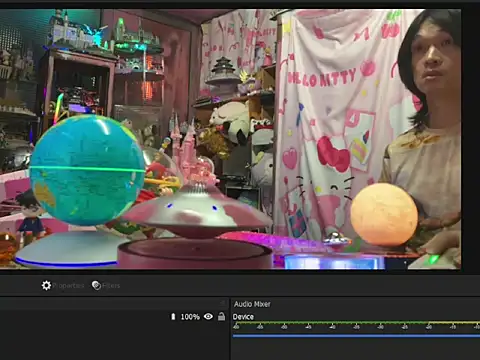Select the glowing moon lamp in preview
Image resolution: width=480 pixels, height=360 pixels.
point(384,214)
